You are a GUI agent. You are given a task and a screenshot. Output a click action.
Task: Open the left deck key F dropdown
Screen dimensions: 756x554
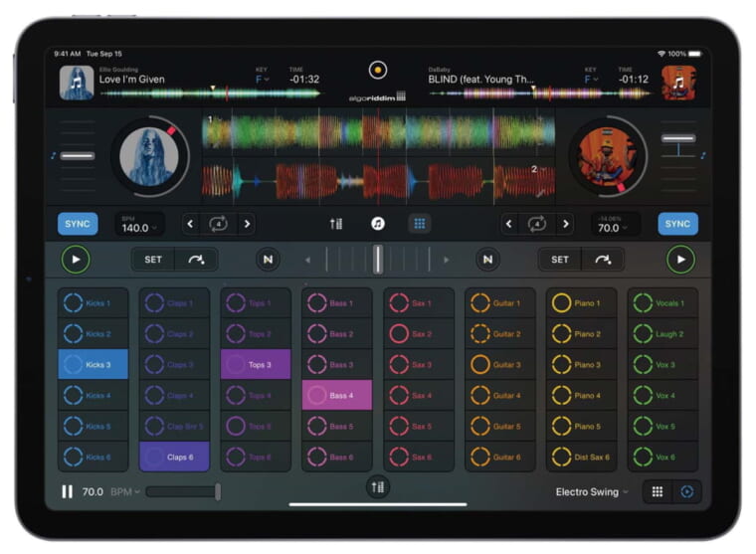pos(263,80)
